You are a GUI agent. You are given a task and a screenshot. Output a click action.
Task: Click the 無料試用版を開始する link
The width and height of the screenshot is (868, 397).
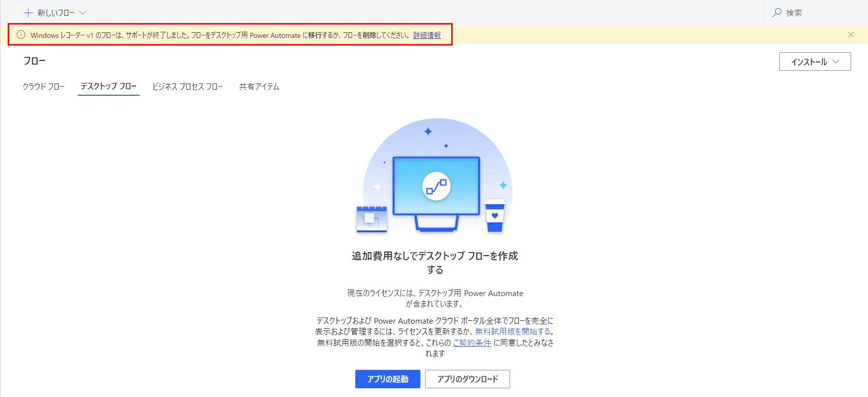pos(513,331)
